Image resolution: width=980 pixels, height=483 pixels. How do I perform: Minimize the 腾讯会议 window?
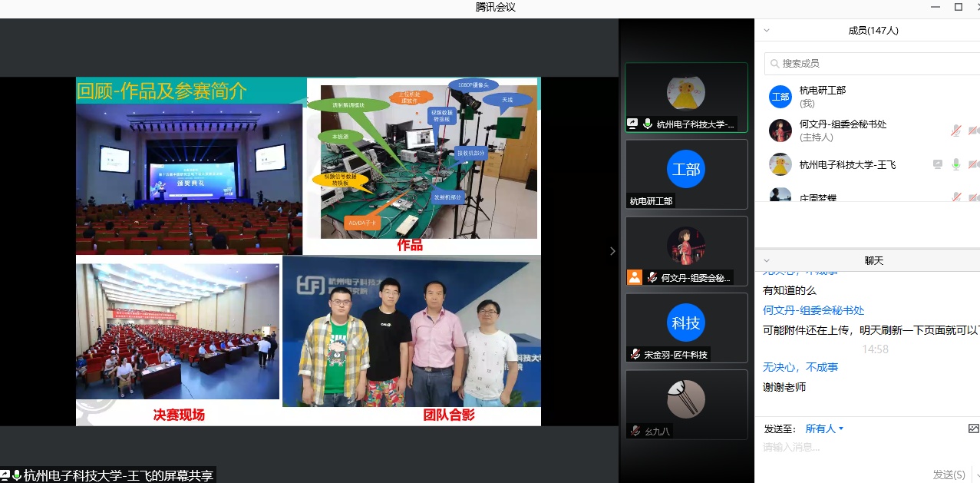tap(936, 7)
